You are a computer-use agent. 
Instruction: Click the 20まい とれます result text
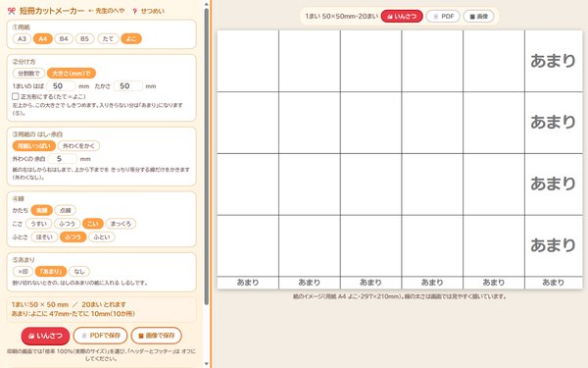[104, 304]
